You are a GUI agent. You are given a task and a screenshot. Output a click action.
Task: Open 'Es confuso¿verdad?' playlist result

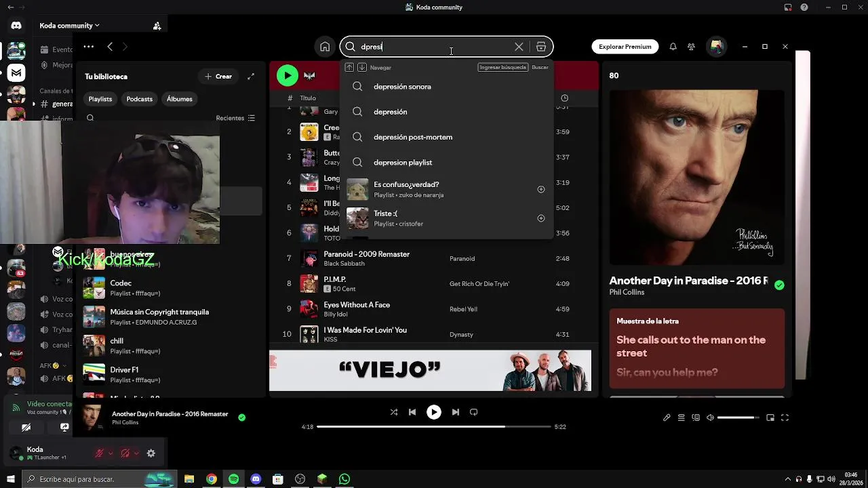[x=447, y=189]
